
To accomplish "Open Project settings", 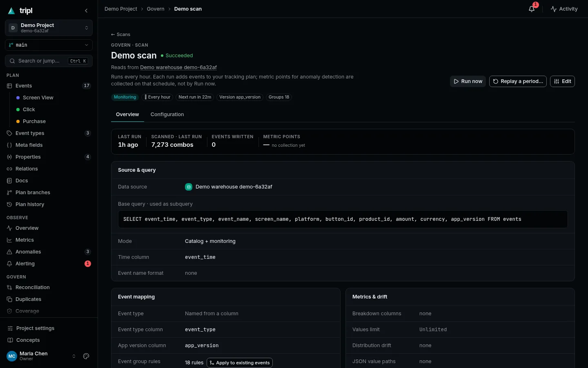I will coord(49,328).
